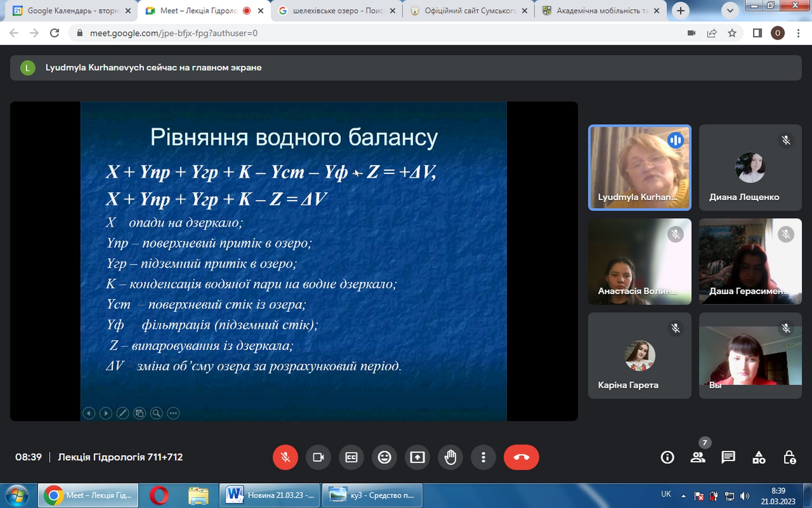The image size is (812, 508).
Task: Open more options three-dot menu
Action: [483, 457]
